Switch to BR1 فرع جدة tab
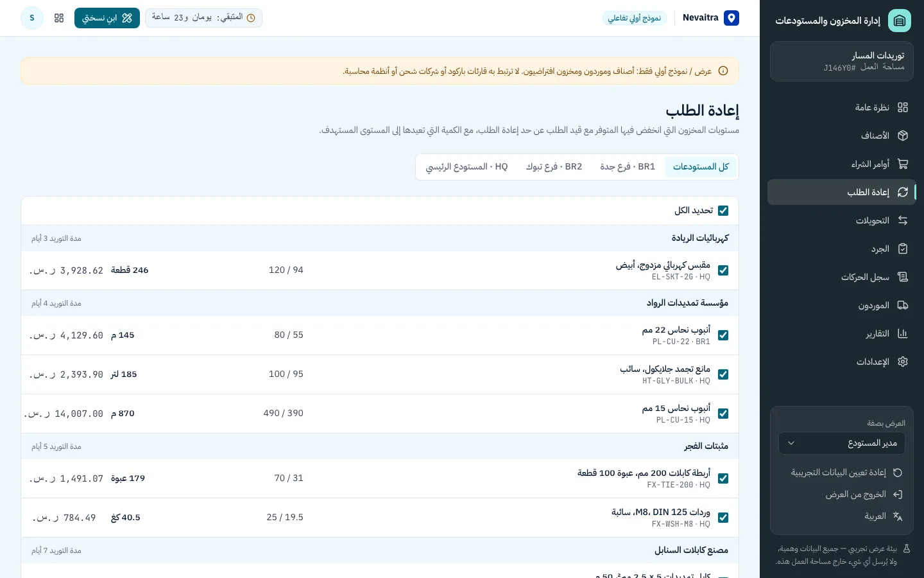924x578 pixels. (628, 167)
